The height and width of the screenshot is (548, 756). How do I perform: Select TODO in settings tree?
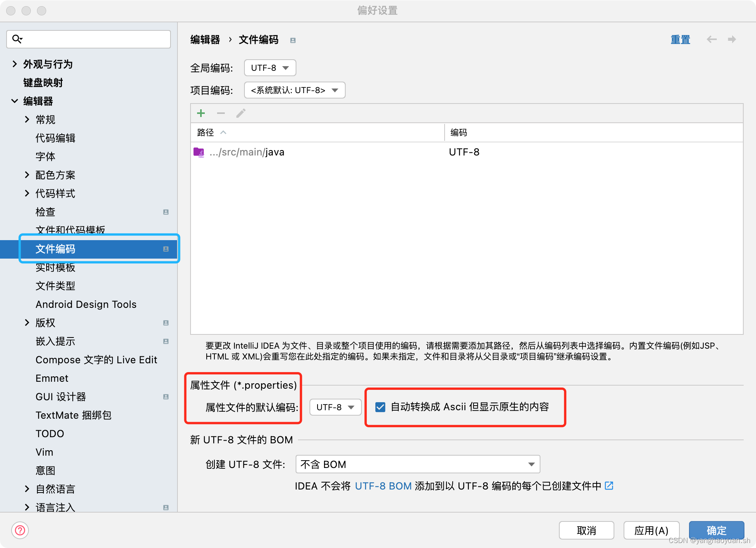tap(50, 434)
